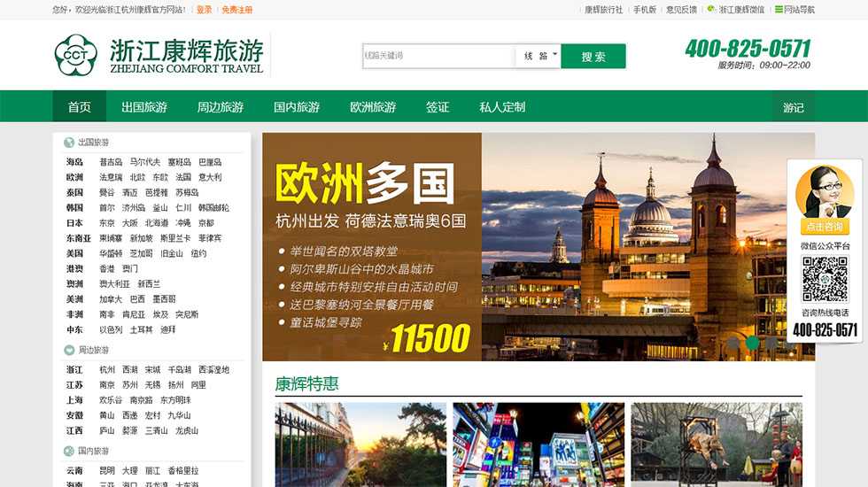Click the 韩国邮轮 destination link
This screenshot has height=487, width=868.
point(213,207)
